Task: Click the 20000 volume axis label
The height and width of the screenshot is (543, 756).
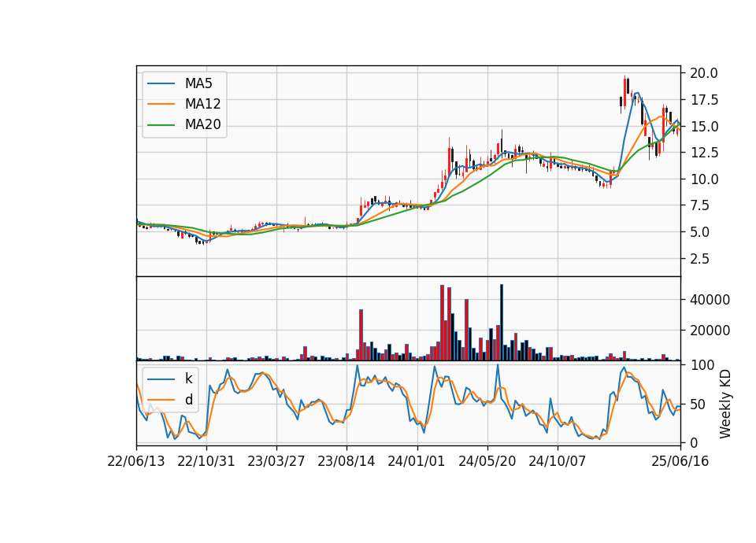Action: pos(710,331)
